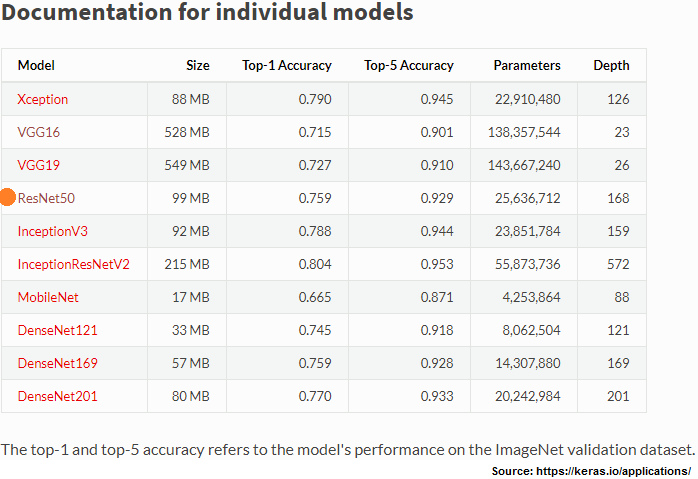The height and width of the screenshot is (479, 698).
Task: Open the ResNet50 model link
Action: (46, 198)
